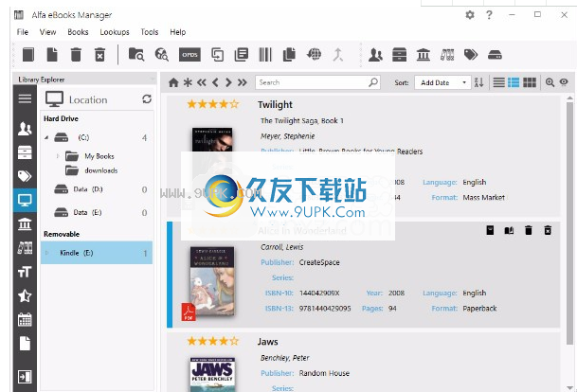Switch to thumbnail grid view
Viewport: 577px width, 392px height.
tap(530, 82)
